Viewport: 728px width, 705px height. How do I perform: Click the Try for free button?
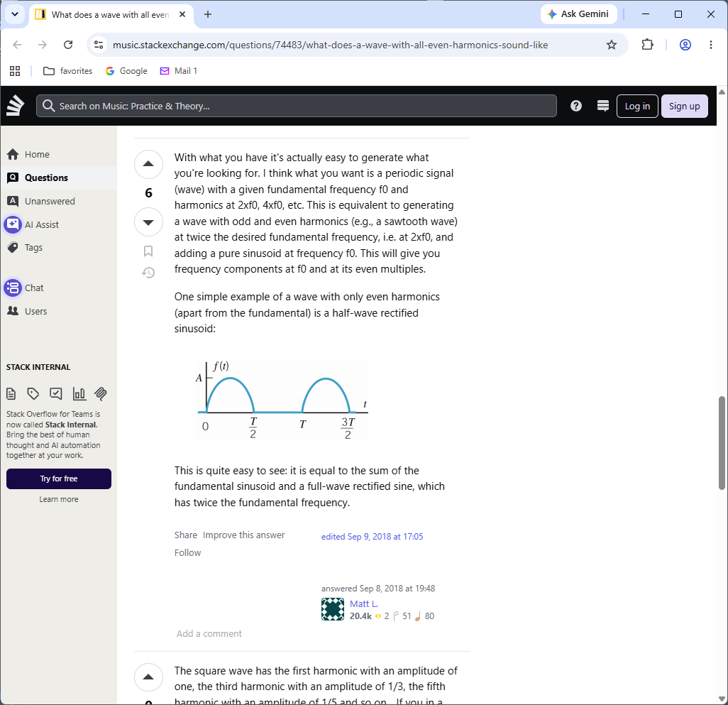[58, 479]
